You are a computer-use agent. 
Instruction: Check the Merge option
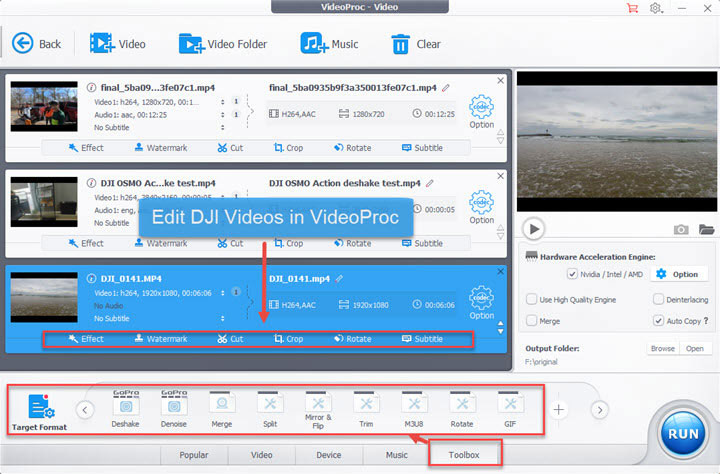point(532,320)
